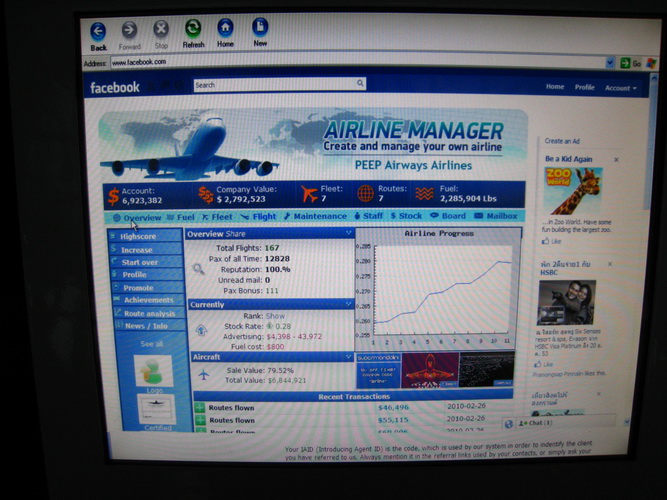This screenshot has height=500, width=667.
Task: Refresh the page with Refresh icon
Action: tap(193, 34)
